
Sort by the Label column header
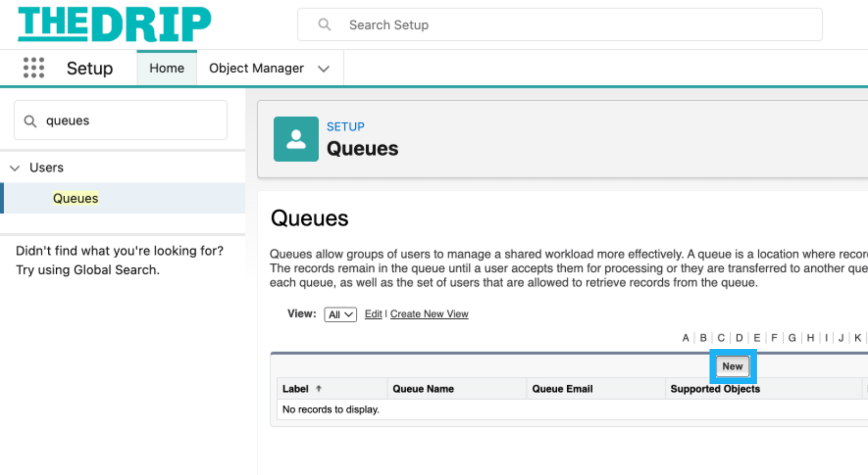click(295, 388)
